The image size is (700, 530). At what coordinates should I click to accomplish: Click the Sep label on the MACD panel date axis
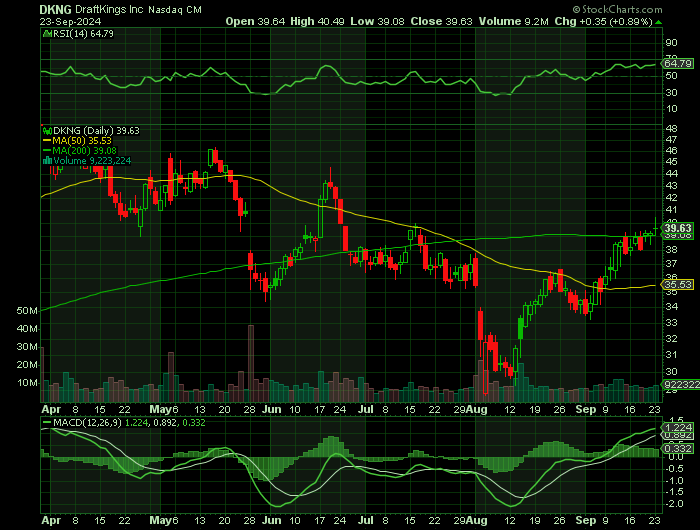586,521
